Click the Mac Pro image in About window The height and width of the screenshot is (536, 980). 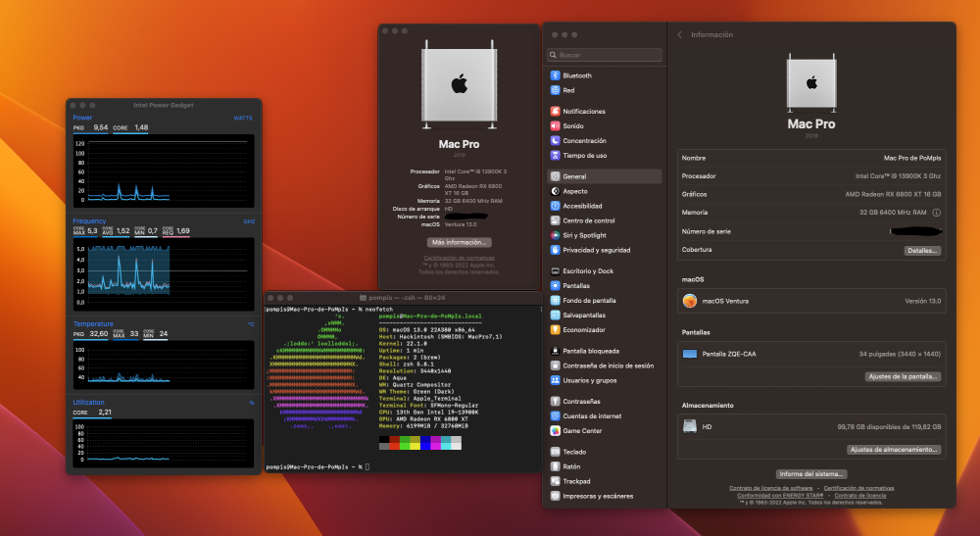pos(460,83)
